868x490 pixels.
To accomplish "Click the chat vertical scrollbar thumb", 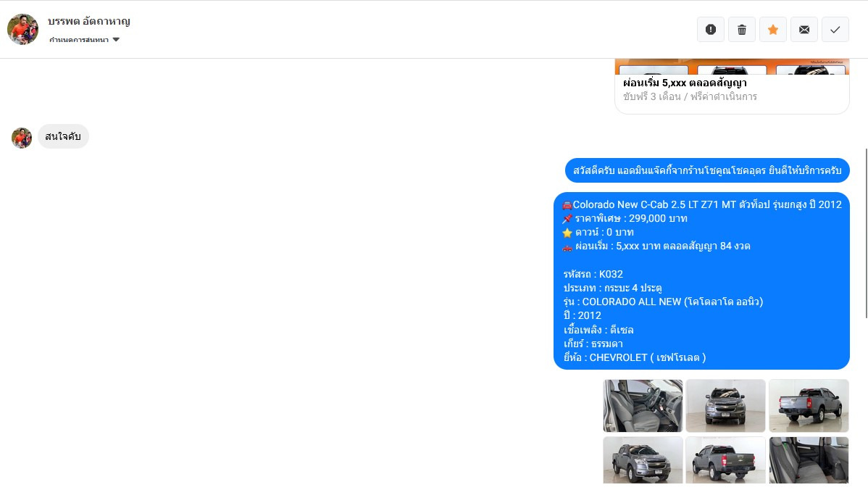I will [867, 233].
